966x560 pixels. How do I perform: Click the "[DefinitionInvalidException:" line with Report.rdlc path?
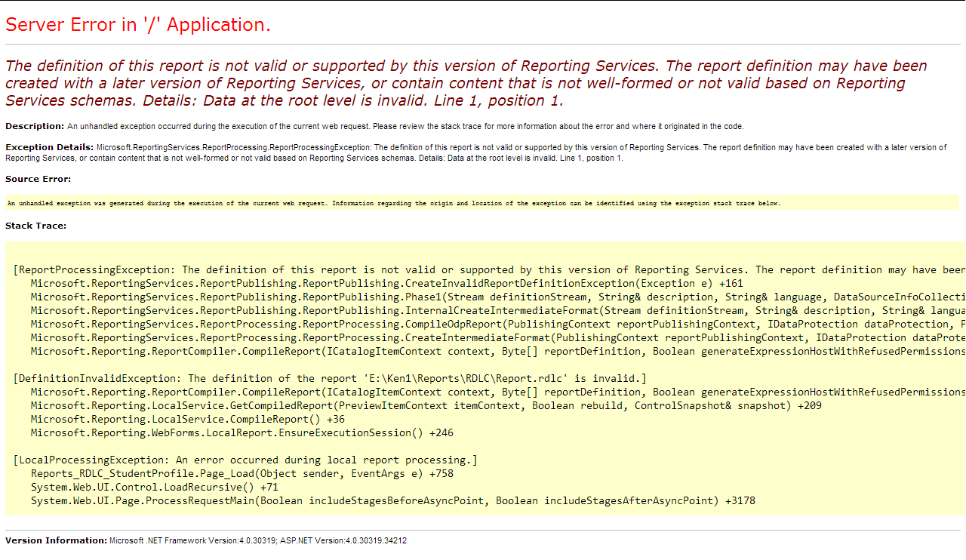tap(330, 378)
